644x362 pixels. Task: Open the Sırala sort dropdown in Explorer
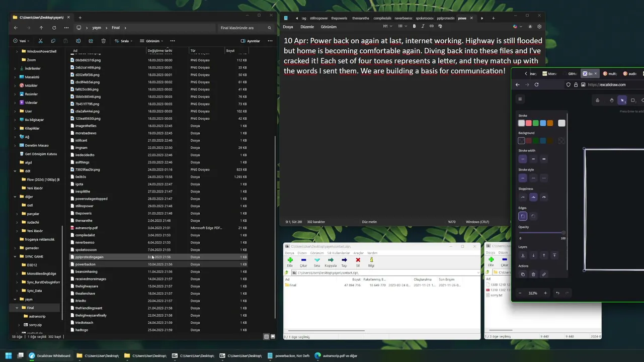pos(123,41)
